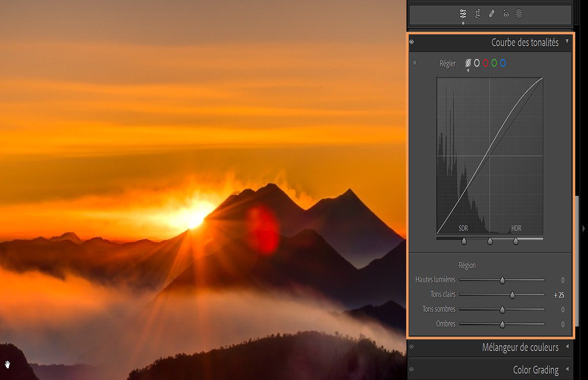
Task: Select the Masking dotted circle tool
Action: coord(519,14)
